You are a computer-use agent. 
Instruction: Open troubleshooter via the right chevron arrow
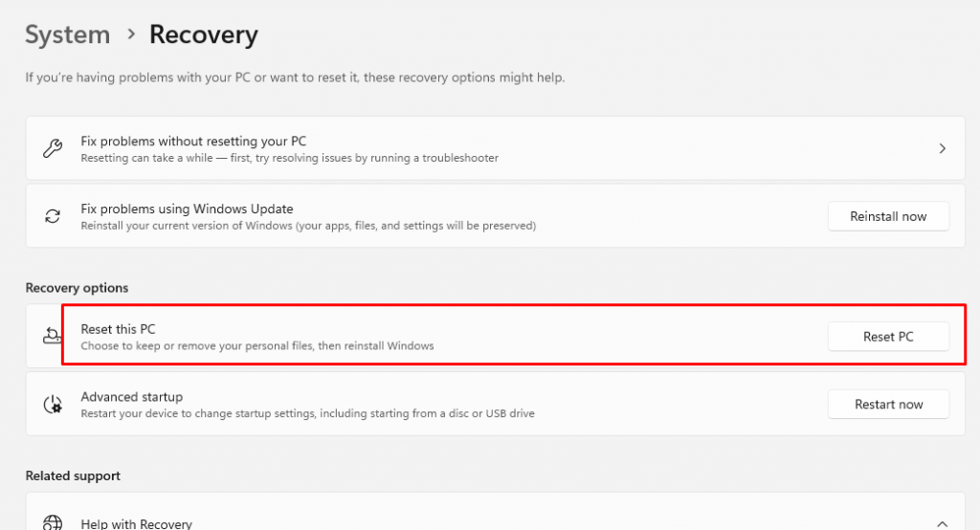(942, 148)
